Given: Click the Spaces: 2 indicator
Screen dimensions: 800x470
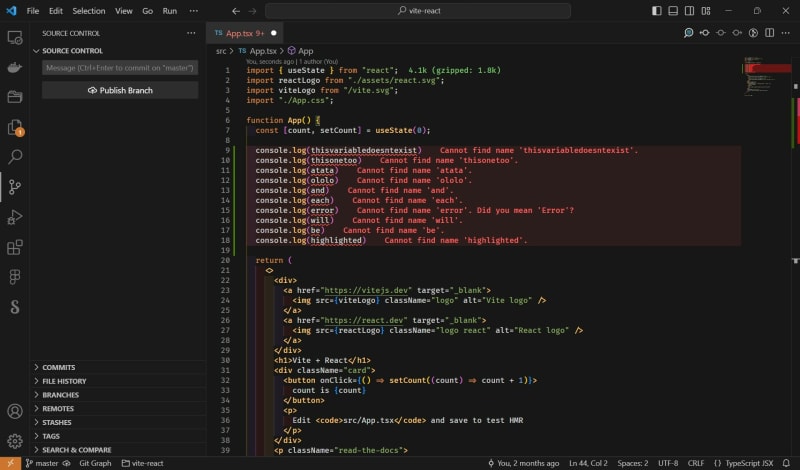Looking at the screenshot, I should pyautogui.click(x=633, y=463).
